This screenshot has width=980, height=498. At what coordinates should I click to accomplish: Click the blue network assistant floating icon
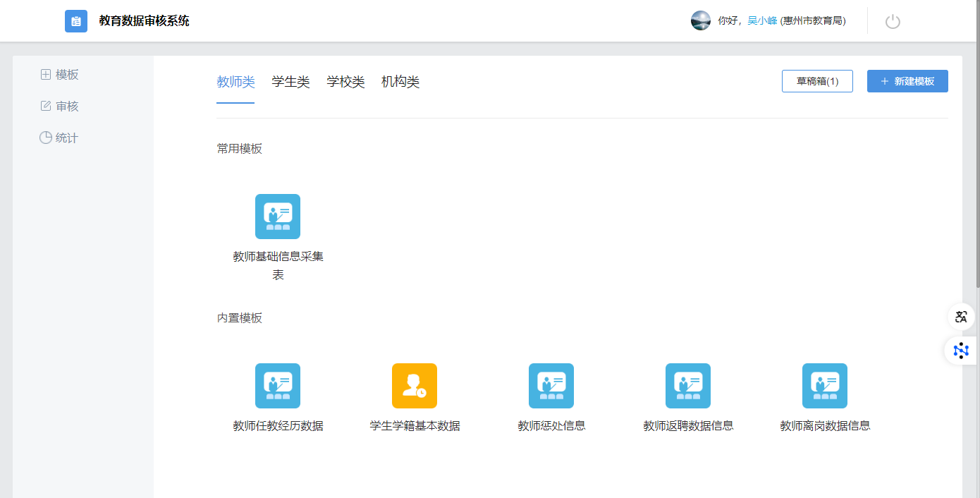[x=961, y=351]
